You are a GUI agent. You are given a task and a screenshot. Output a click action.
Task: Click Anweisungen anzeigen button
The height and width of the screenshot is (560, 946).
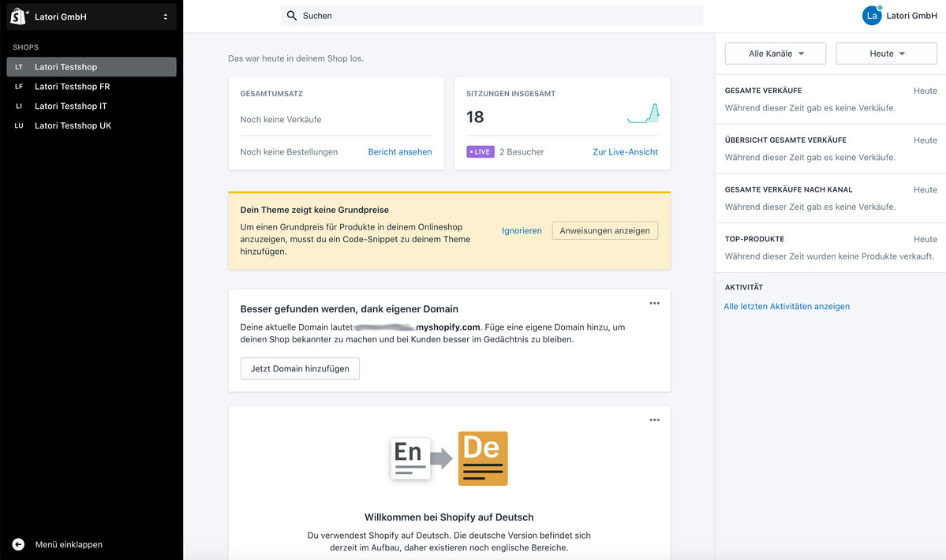(604, 231)
